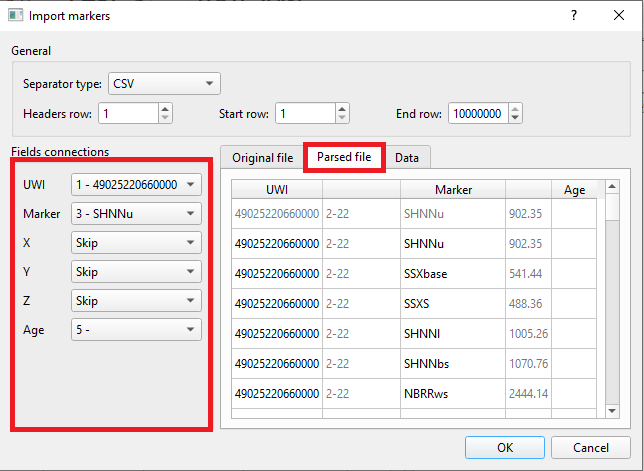Open the help question mark button
The image size is (644, 471).
(x=574, y=16)
